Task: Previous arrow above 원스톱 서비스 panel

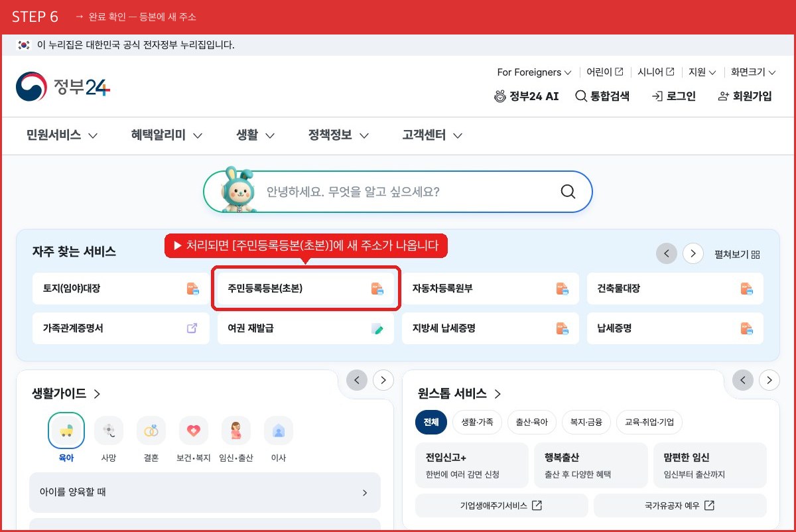Action: pyautogui.click(x=743, y=380)
